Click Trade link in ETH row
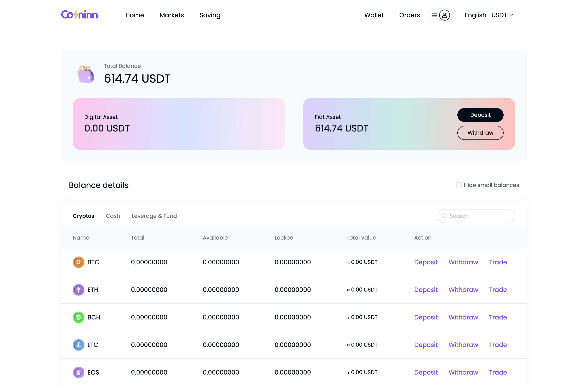 coord(498,289)
